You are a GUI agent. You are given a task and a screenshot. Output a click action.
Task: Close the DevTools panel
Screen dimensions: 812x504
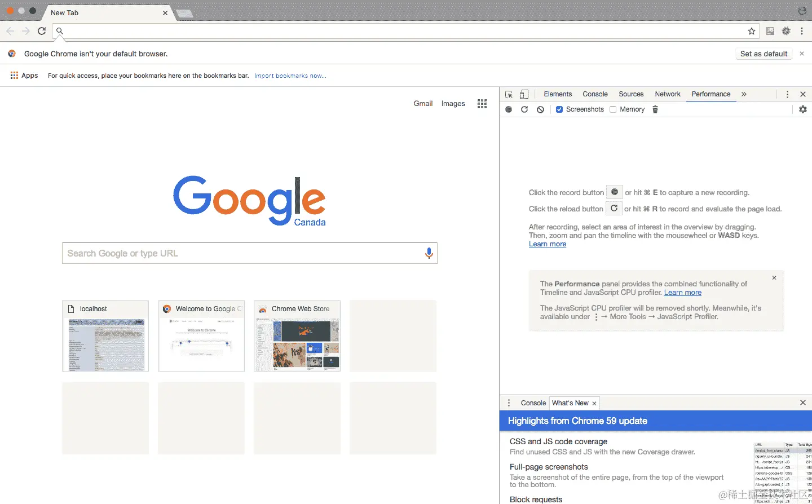[803, 94]
